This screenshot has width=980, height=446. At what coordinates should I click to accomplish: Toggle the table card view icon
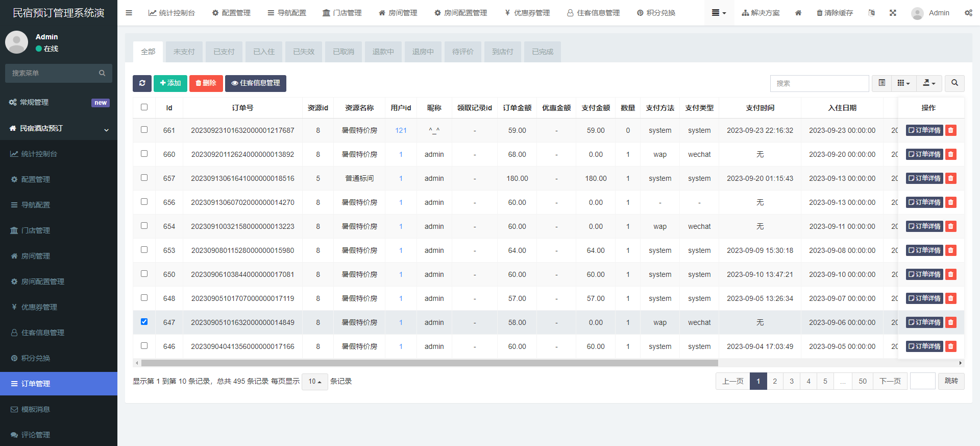click(x=881, y=83)
